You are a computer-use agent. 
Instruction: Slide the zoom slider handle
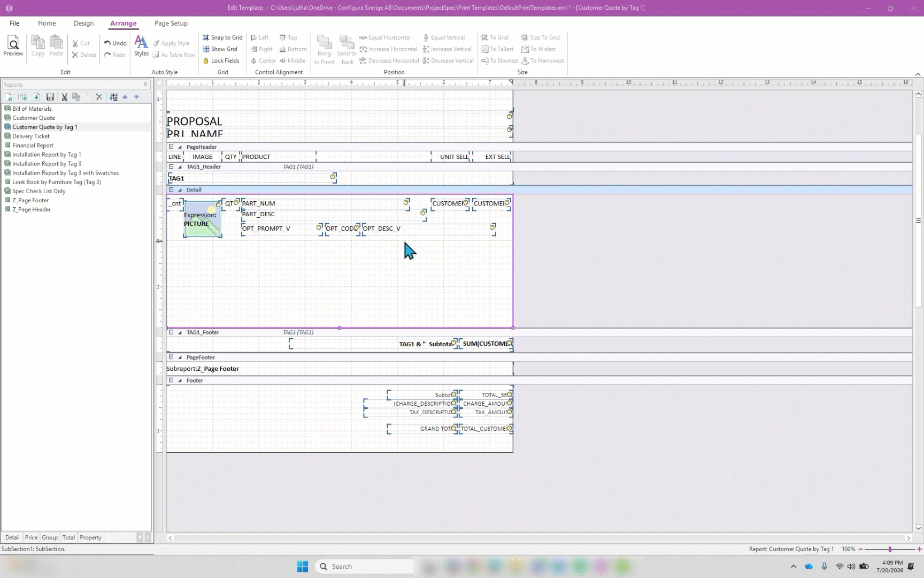(890, 549)
